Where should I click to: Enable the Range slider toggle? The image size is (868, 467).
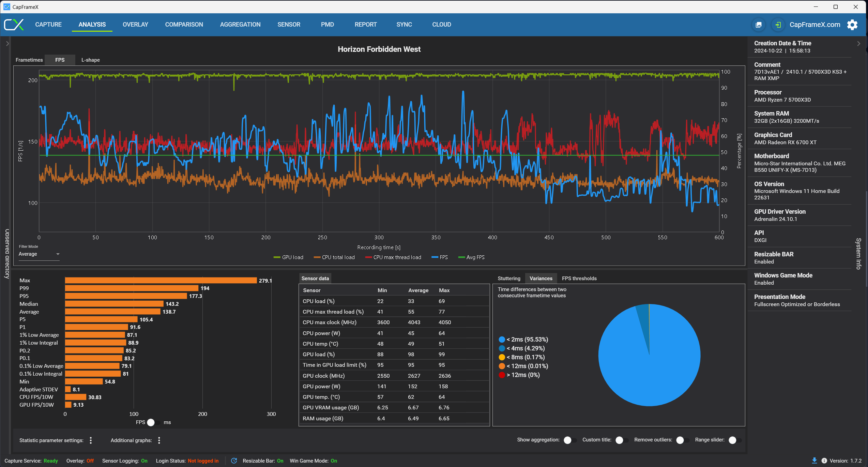pos(735,440)
